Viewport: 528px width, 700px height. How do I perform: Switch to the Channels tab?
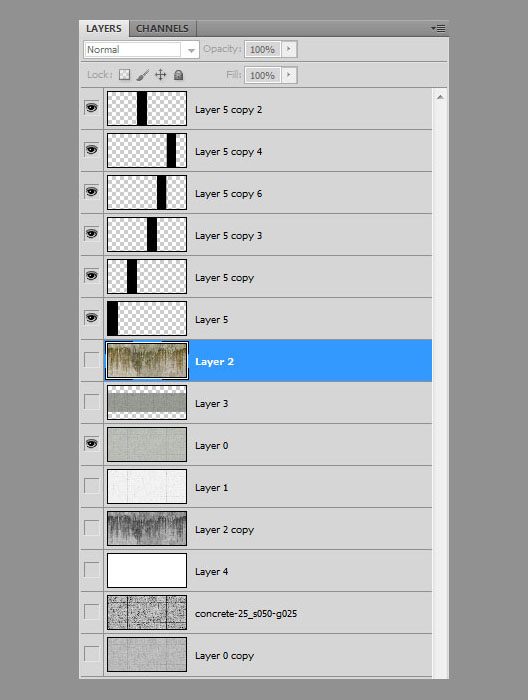tap(162, 29)
